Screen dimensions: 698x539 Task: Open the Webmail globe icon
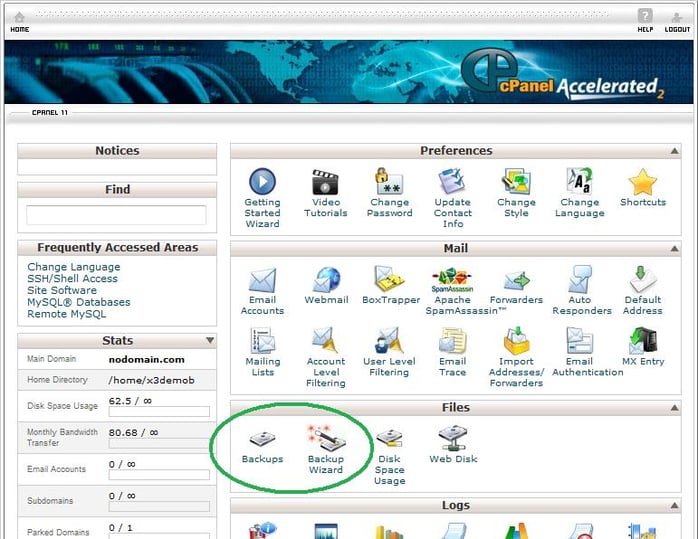326,280
